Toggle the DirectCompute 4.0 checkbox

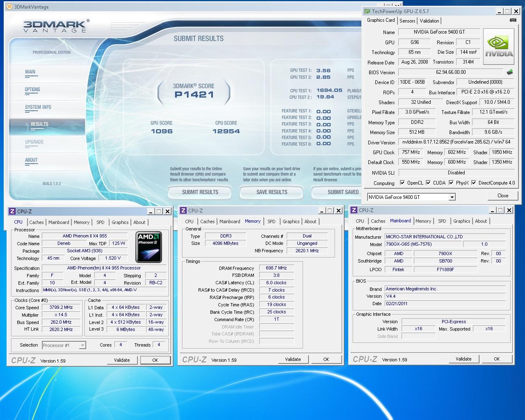tap(474, 183)
